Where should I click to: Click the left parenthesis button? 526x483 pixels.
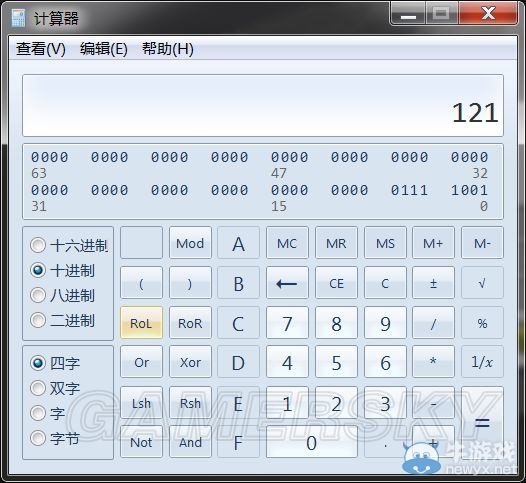click(x=141, y=283)
